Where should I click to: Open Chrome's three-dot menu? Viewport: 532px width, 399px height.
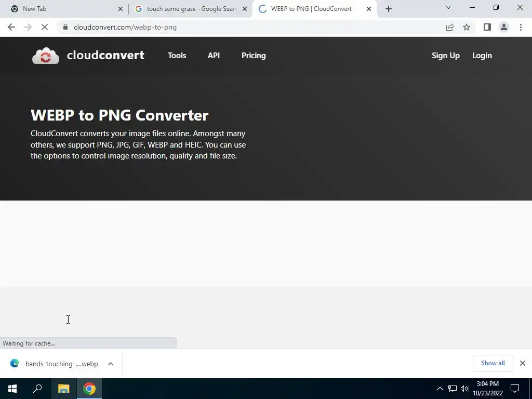point(521,27)
